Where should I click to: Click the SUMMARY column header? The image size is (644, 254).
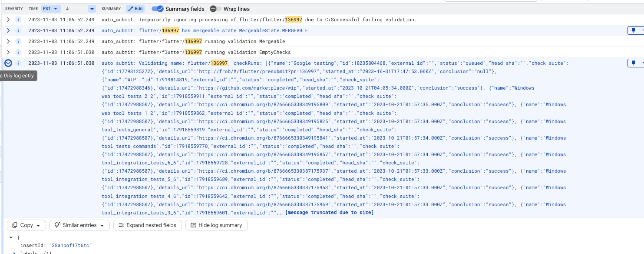[111, 8]
